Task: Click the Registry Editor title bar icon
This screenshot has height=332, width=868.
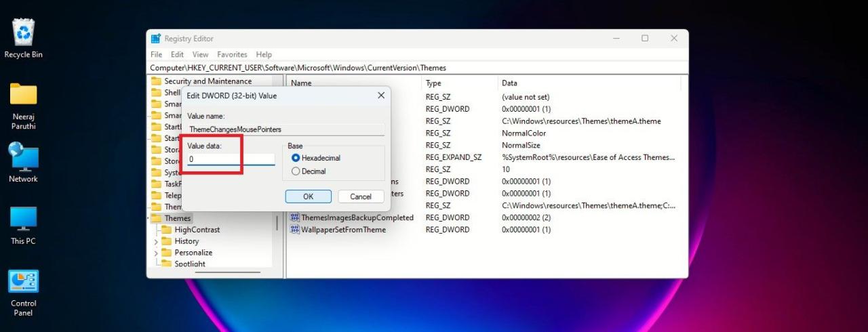Action: point(156,39)
